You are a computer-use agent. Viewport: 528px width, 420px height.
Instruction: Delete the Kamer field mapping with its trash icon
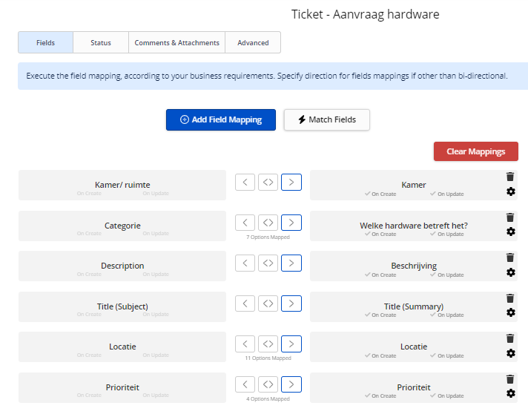coord(510,177)
